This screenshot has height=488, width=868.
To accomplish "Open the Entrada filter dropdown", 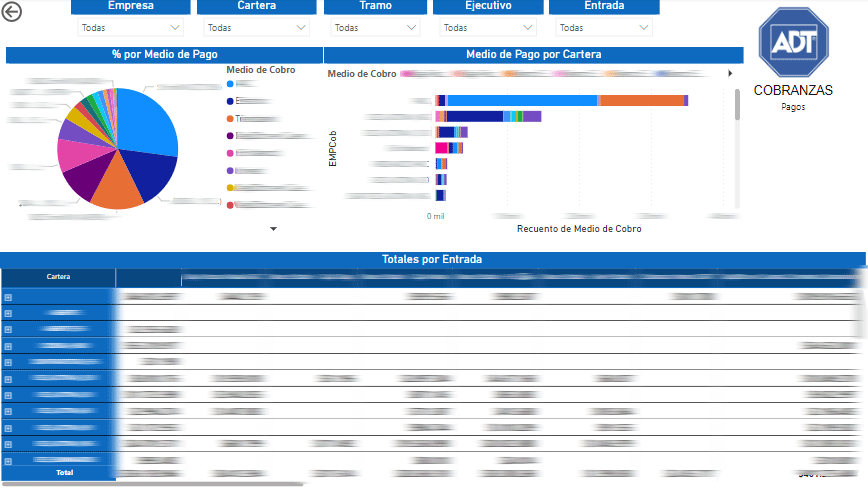I will pyautogui.click(x=603, y=28).
